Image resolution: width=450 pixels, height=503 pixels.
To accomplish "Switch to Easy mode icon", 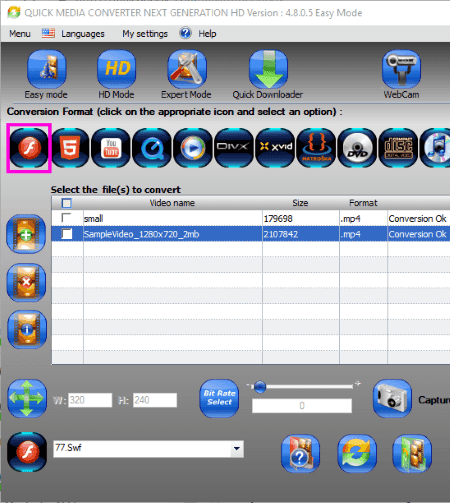I will [47, 70].
